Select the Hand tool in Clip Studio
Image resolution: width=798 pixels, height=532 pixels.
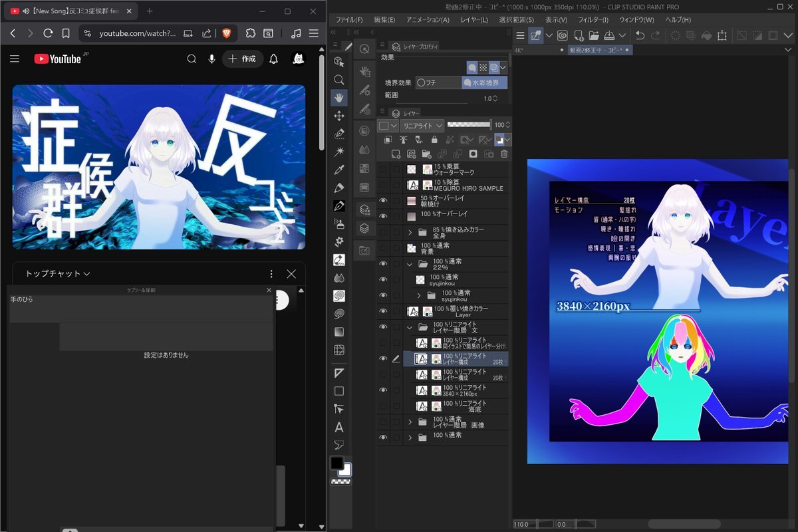pos(339,98)
